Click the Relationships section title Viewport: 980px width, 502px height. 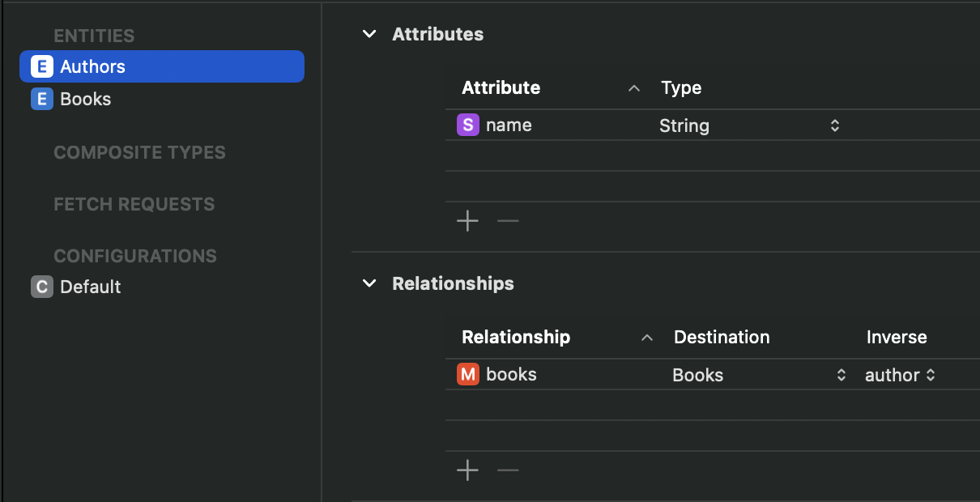[x=453, y=283]
